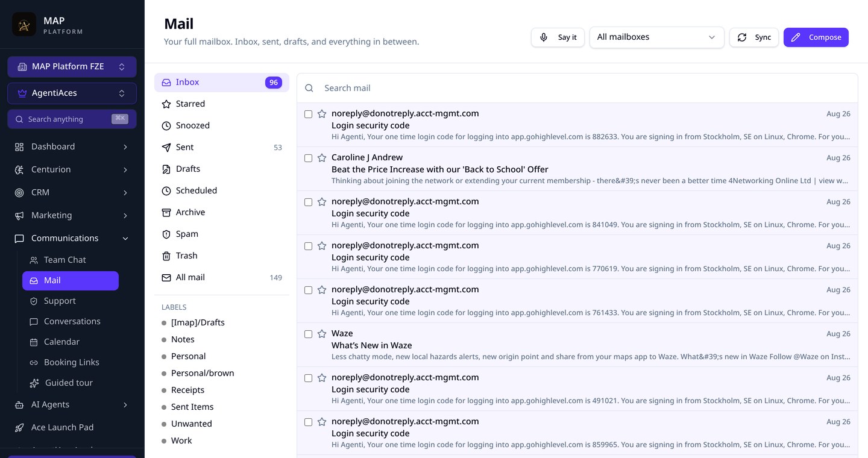868x458 pixels.
Task: Star the login code 770619 email
Action: click(322, 246)
